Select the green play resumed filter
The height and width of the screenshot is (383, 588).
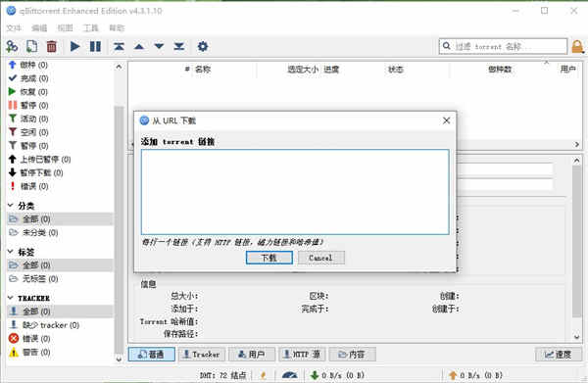click(28, 92)
